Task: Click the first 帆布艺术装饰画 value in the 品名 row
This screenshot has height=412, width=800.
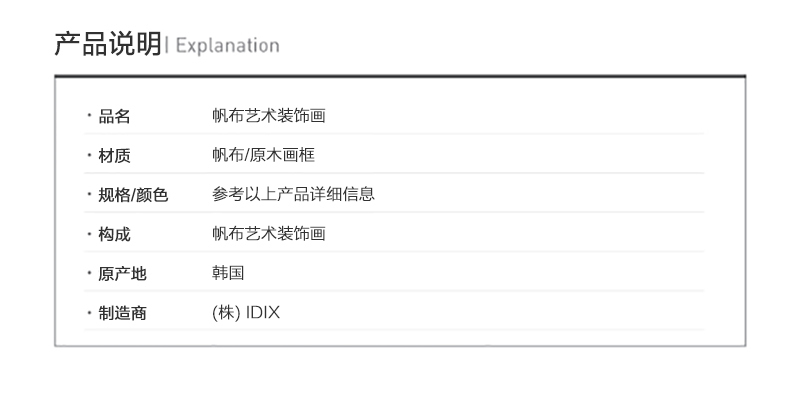Action: tap(269, 116)
